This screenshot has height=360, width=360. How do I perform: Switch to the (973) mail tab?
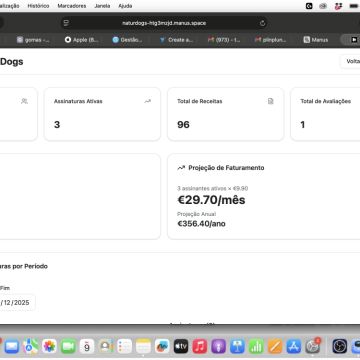(x=224, y=40)
